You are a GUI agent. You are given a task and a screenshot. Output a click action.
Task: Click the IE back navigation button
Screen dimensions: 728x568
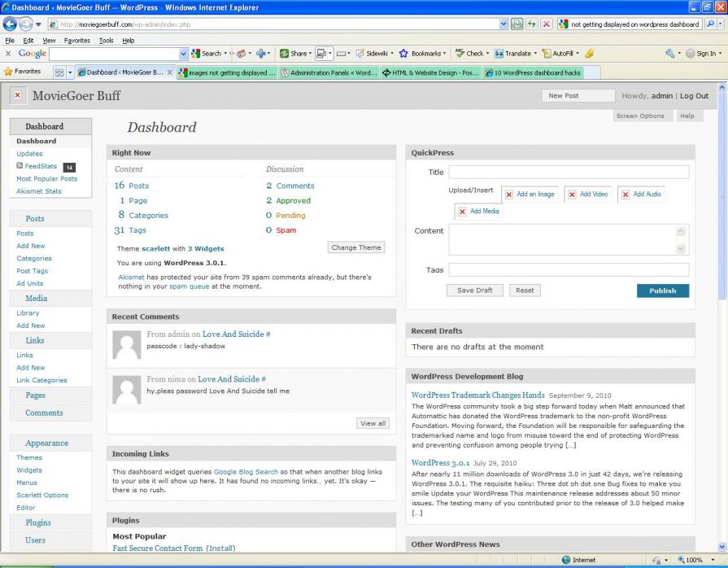click(x=10, y=24)
